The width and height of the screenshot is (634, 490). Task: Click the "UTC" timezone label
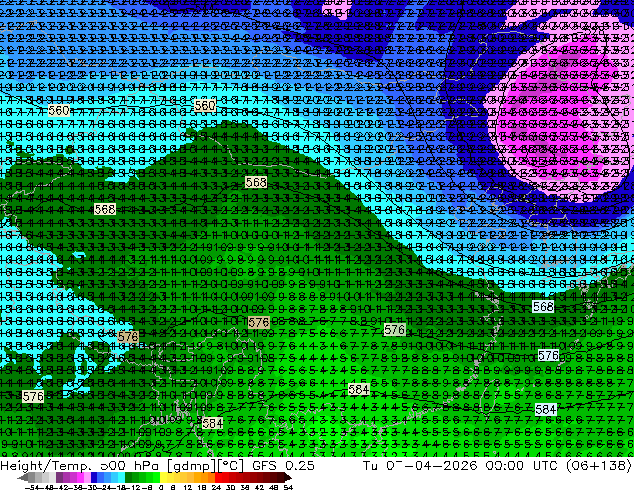(x=546, y=465)
